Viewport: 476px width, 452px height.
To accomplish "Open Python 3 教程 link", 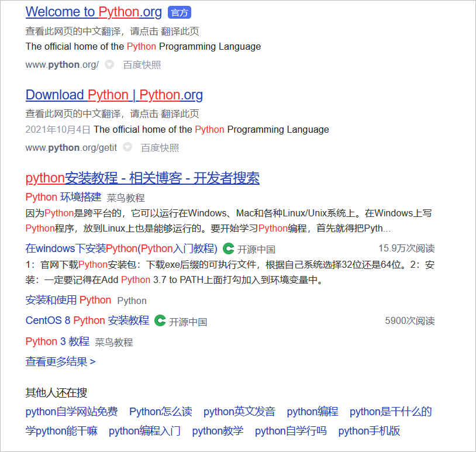I will (57, 341).
